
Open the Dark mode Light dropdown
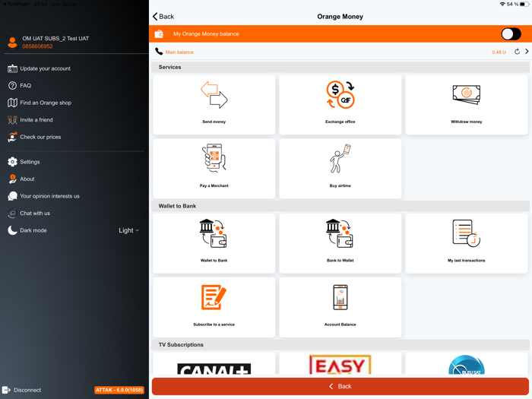[x=128, y=230]
